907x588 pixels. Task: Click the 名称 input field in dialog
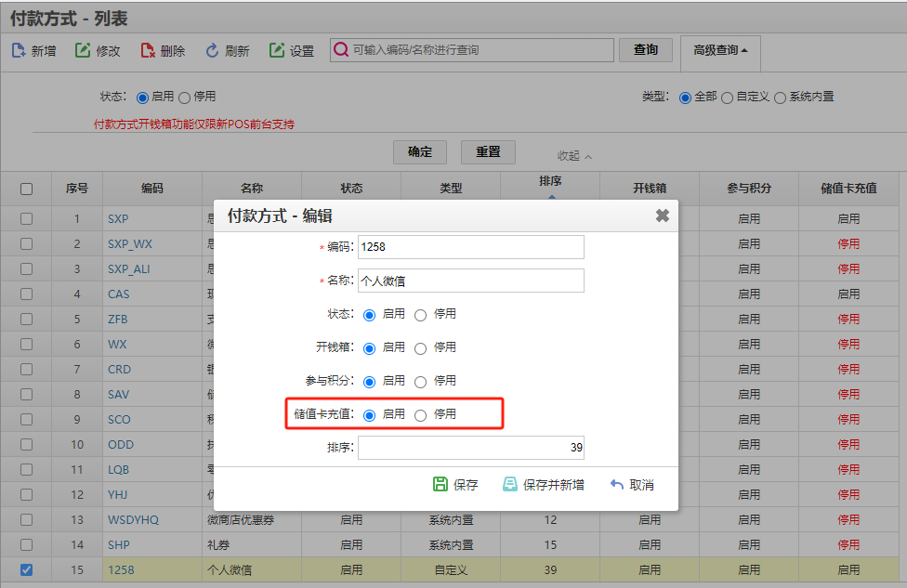click(471, 281)
